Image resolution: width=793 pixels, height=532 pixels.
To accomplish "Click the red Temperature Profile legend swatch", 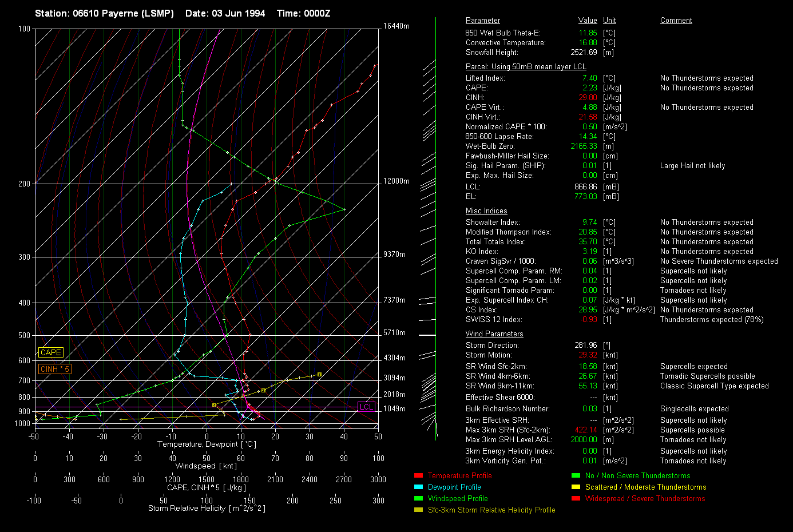I will (x=418, y=475).
